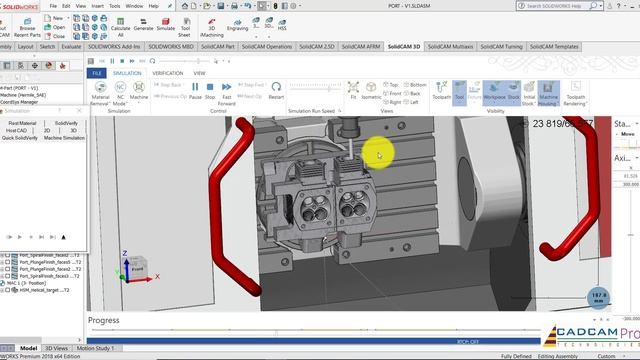Stop the simulation

point(210,90)
